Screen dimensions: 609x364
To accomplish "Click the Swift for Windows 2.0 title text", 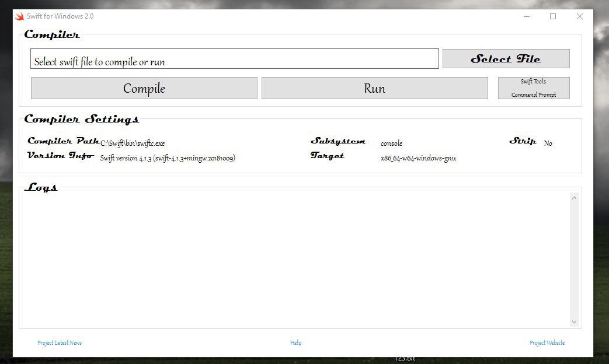I will [x=60, y=16].
